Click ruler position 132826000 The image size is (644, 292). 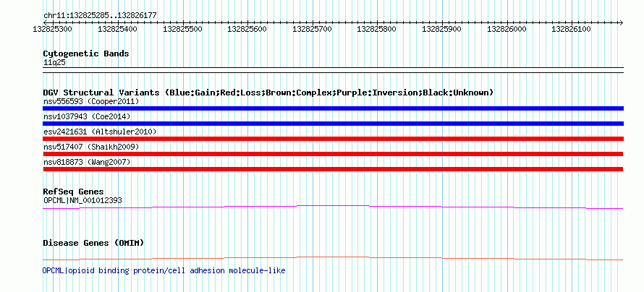(507, 29)
